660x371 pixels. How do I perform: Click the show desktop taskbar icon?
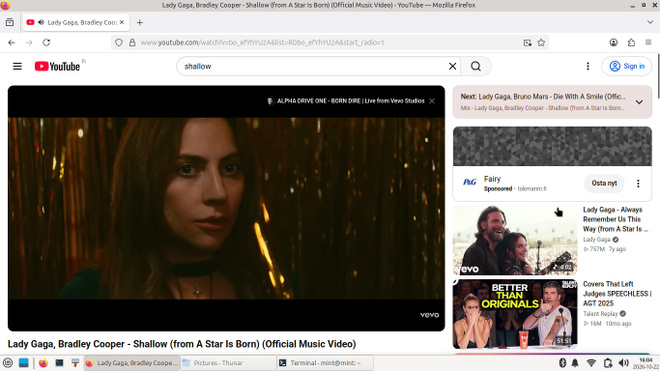tap(24, 363)
